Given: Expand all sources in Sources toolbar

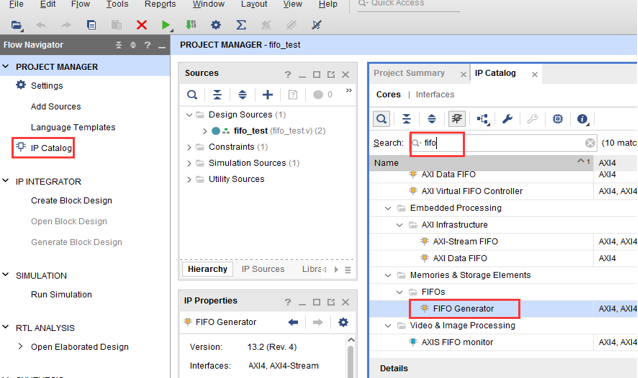Looking at the screenshot, I should pos(243,95).
